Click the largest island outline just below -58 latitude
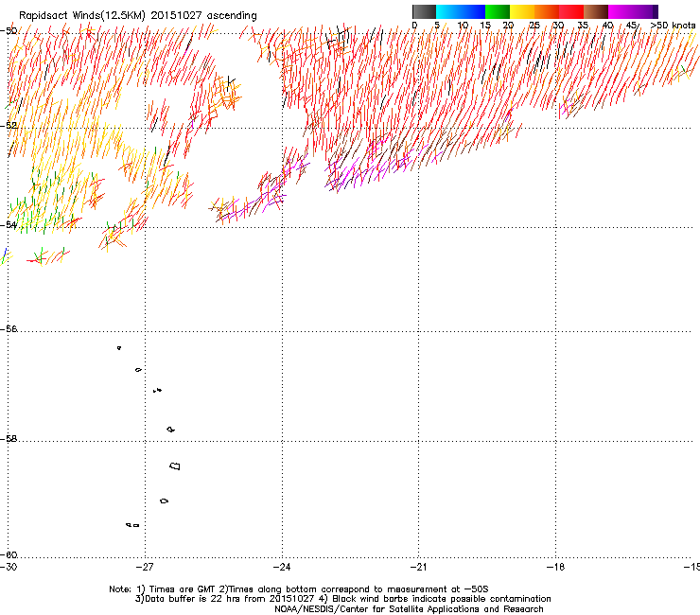The width and height of the screenshot is (700, 615). (x=175, y=466)
